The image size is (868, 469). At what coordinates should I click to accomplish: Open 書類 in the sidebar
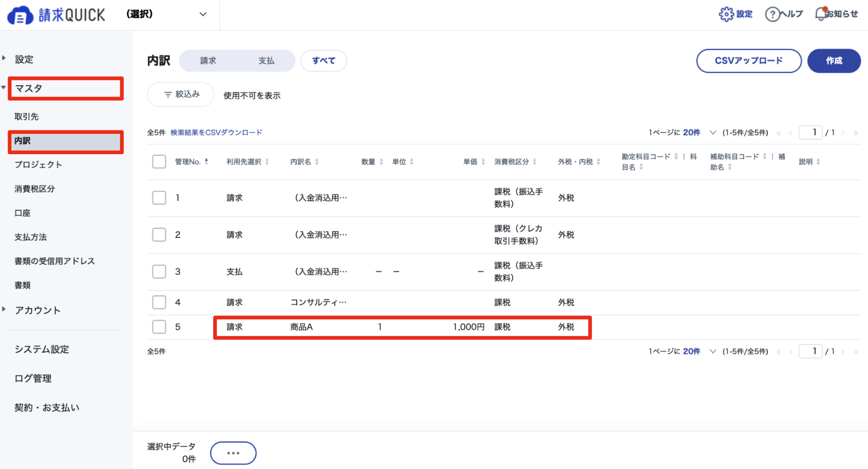pos(22,285)
